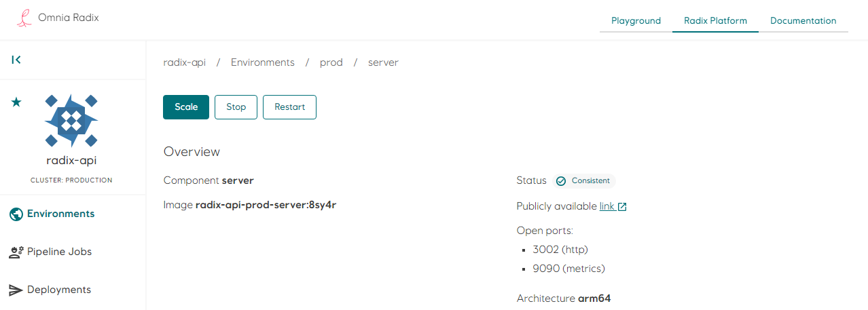The image size is (868, 310).
Task: Restart the server component
Action: (x=289, y=107)
